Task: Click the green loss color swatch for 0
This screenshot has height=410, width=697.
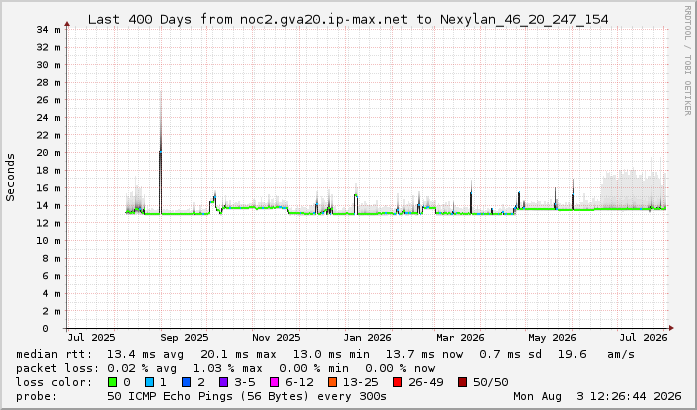Action: click(112, 382)
